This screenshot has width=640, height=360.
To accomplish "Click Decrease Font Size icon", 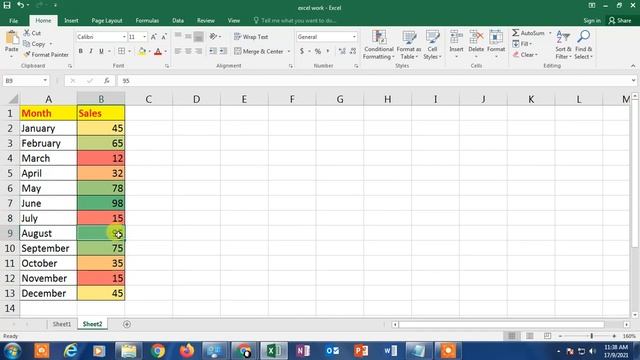I will pyautogui.click(x=164, y=37).
